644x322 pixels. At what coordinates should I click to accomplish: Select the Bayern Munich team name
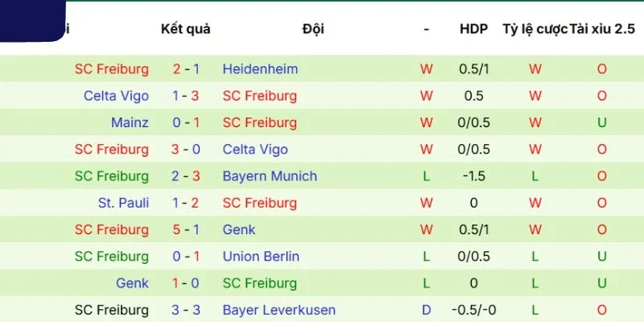coord(270,176)
